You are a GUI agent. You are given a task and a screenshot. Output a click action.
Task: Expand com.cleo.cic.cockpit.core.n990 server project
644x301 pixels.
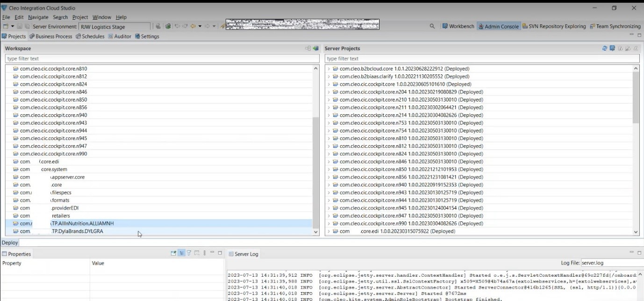tap(329, 224)
